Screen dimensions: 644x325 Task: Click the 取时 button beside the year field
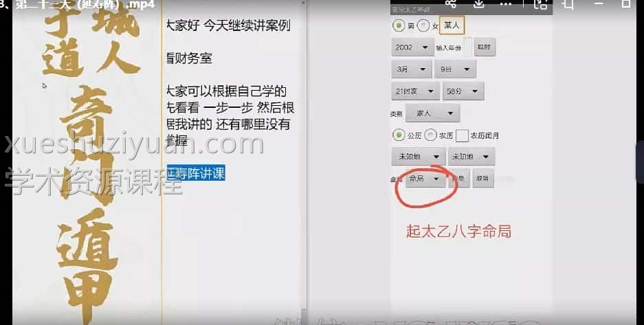(x=485, y=47)
